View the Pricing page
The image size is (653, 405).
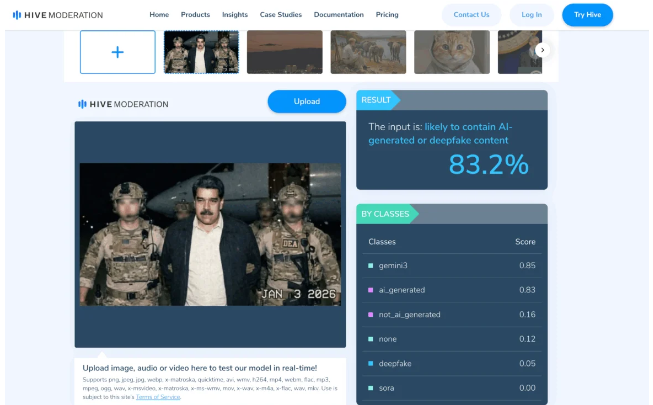386,15
